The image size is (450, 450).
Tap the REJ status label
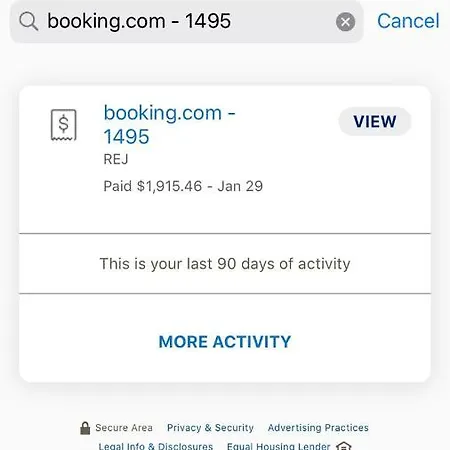(116, 159)
